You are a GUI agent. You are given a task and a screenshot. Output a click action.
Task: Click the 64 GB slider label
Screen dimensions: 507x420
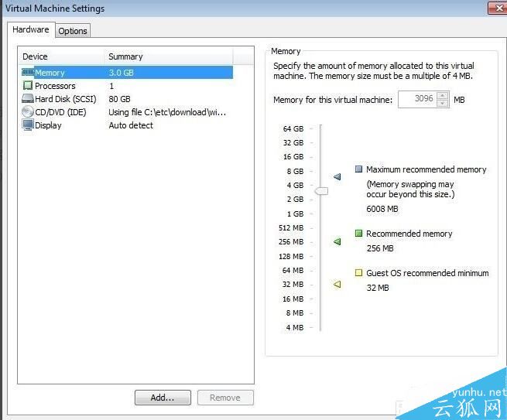[293, 128]
